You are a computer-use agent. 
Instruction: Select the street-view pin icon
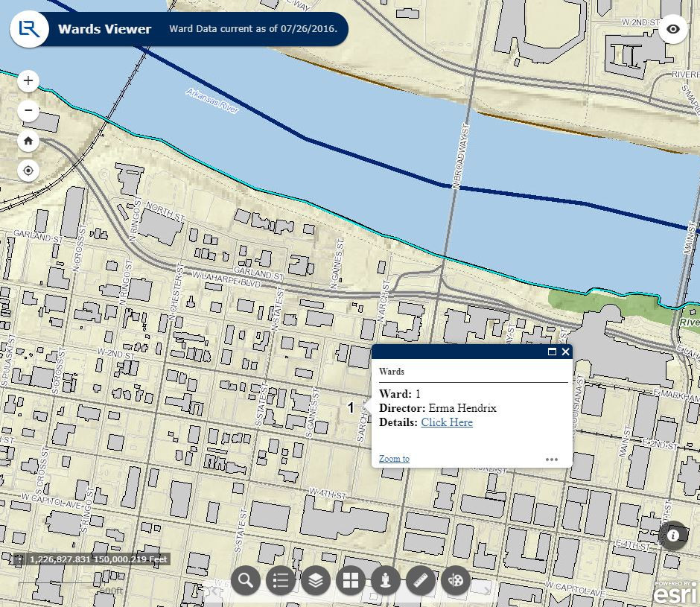click(385, 580)
